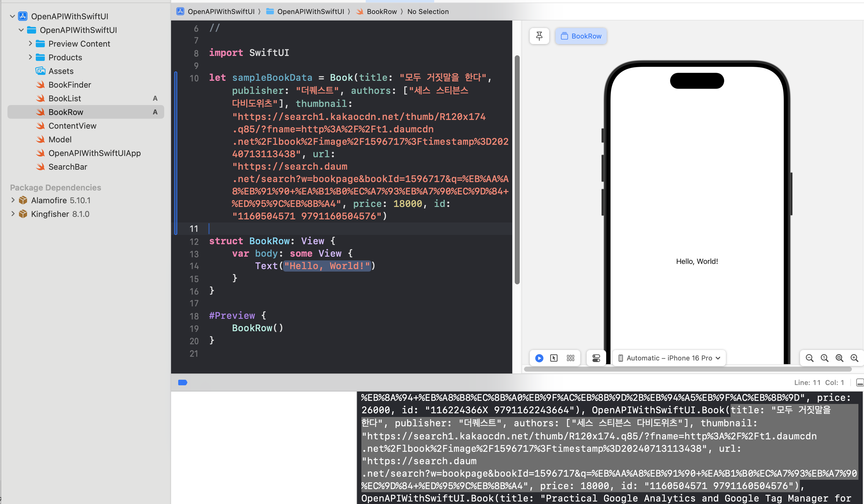Click the blue breakpoint indicator
The image size is (864, 504).
click(x=183, y=383)
